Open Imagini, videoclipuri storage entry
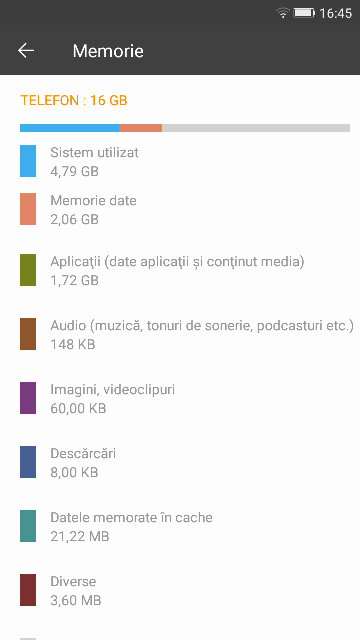 pyautogui.click(x=180, y=398)
